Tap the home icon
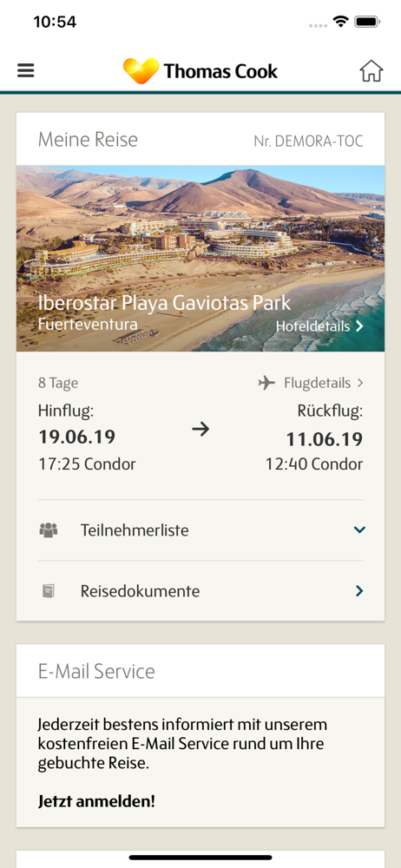Viewport: 401px width, 868px height. [x=371, y=71]
